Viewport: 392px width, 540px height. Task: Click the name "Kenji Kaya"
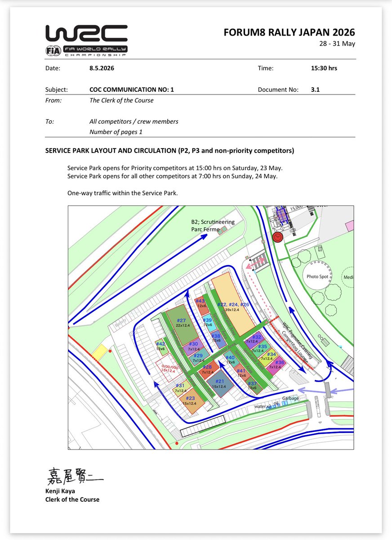coord(61,492)
